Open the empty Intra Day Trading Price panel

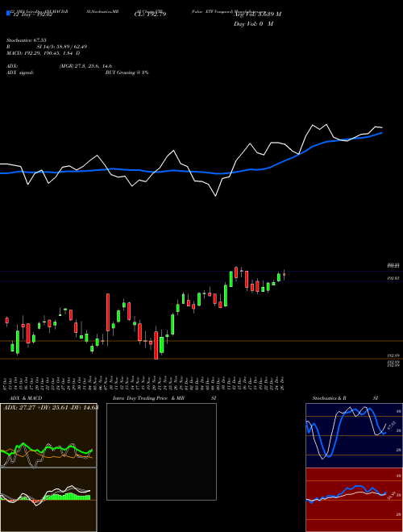pos(161,451)
